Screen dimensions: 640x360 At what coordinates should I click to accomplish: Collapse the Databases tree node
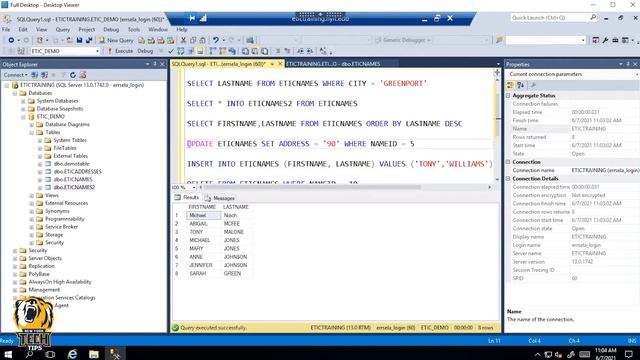[x=15, y=93]
